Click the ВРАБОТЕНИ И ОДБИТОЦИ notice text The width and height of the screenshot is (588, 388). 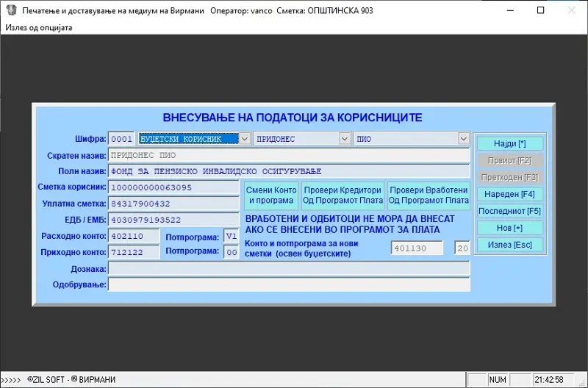coord(350,224)
